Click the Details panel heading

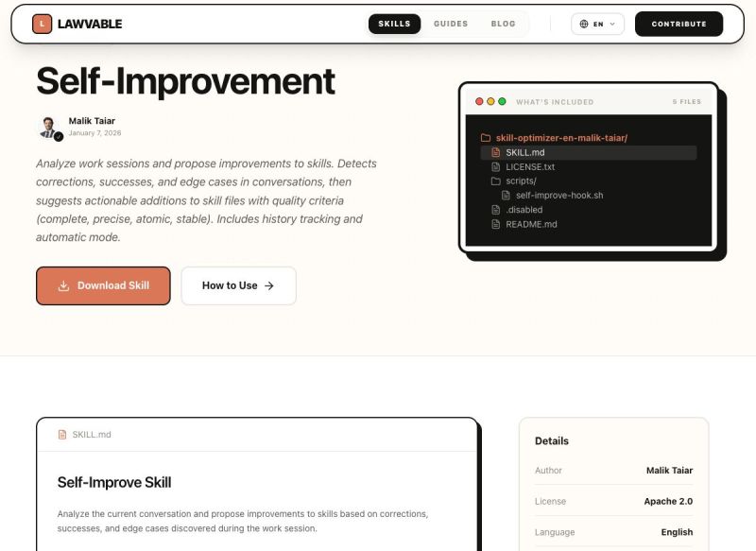pyautogui.click(x=552, y=440)
